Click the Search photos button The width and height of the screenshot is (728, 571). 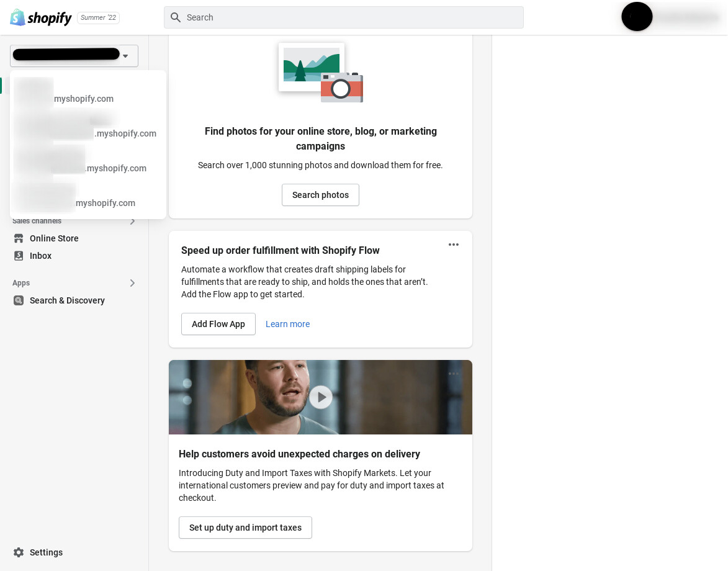[320, 195]
